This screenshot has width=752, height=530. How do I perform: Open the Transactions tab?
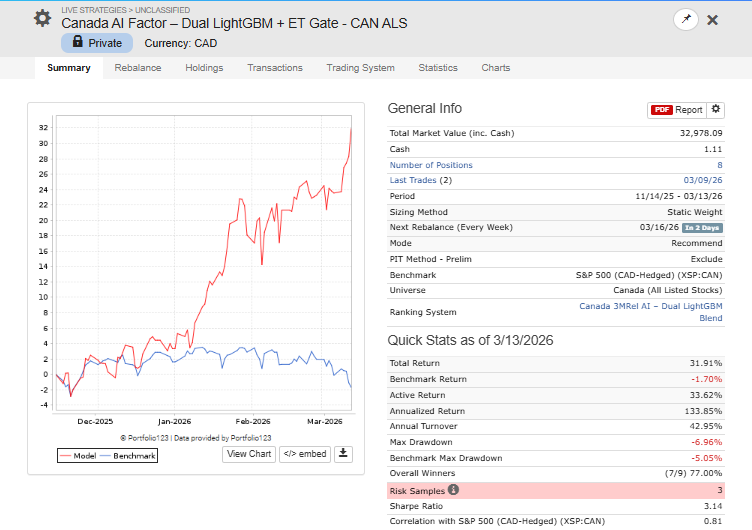275,68
